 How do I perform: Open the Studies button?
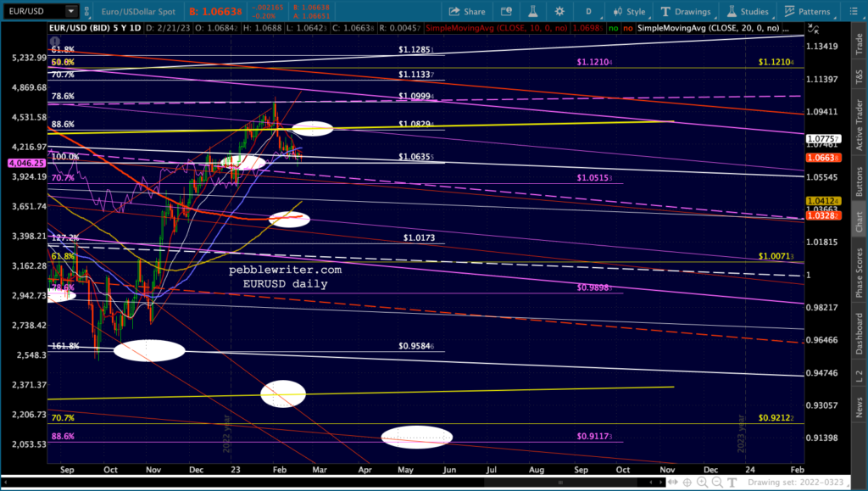coord(743,12)
